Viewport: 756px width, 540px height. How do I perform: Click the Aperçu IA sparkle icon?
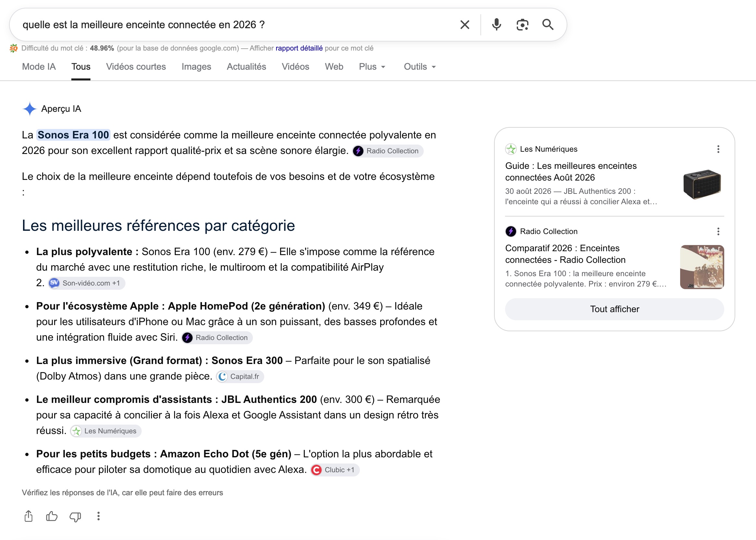30,109
